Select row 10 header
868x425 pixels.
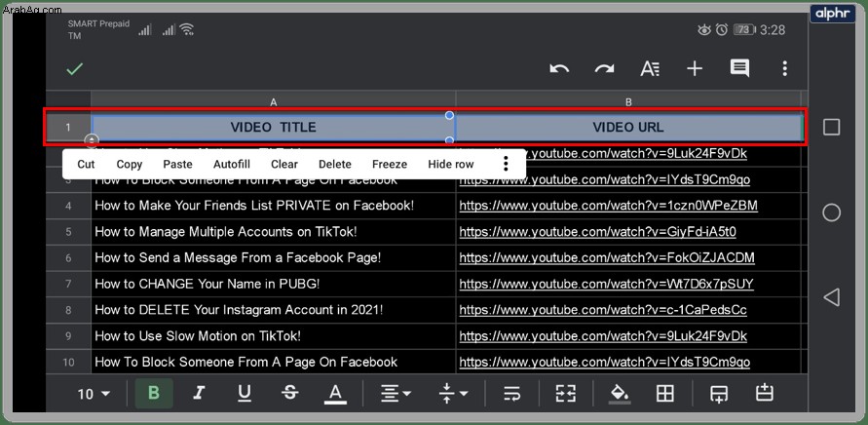pyautogui.click(x=68, y=363)
